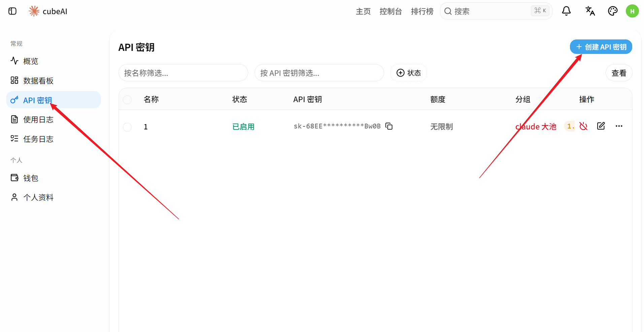The width and height of the screenshot is (644, 332).
Task: Toggle the sidebar panel icon
Action: click(12, 11)
